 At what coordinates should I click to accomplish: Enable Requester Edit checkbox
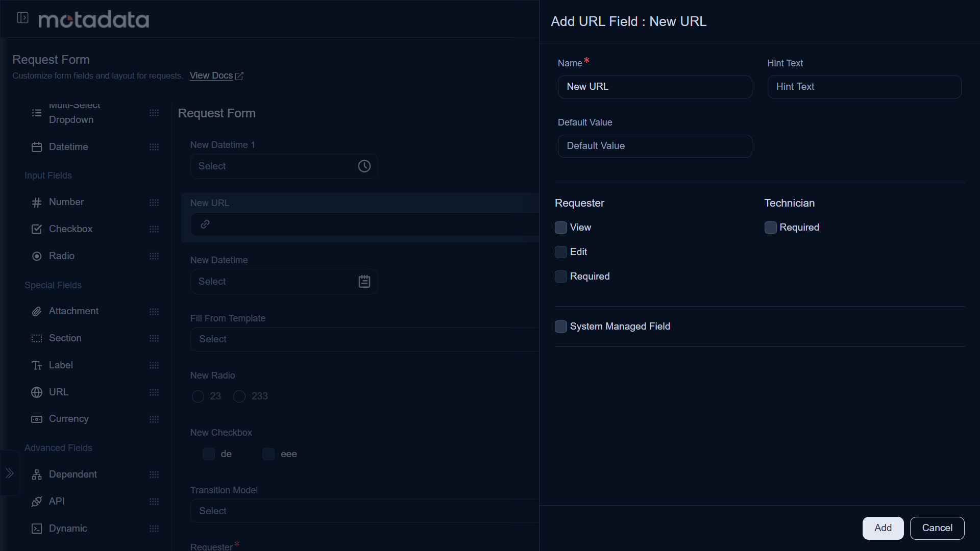(x=561, y=252)
